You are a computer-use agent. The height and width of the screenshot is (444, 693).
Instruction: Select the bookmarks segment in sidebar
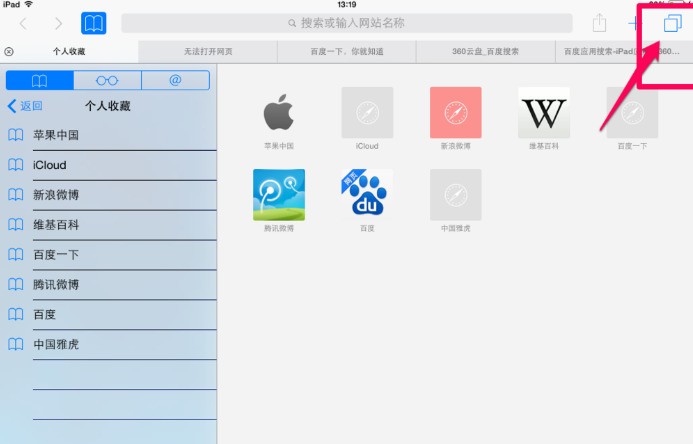click(40, 80)
